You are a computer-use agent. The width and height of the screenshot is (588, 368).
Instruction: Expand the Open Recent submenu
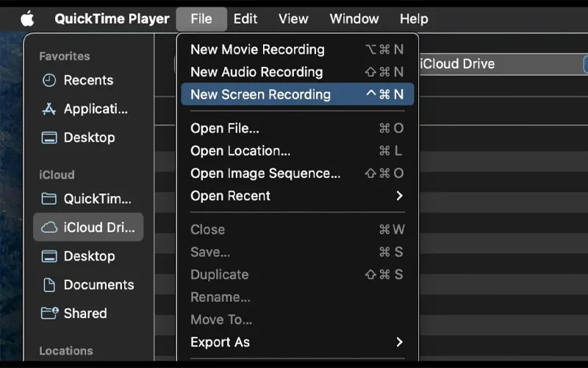[x=298, y=196]
